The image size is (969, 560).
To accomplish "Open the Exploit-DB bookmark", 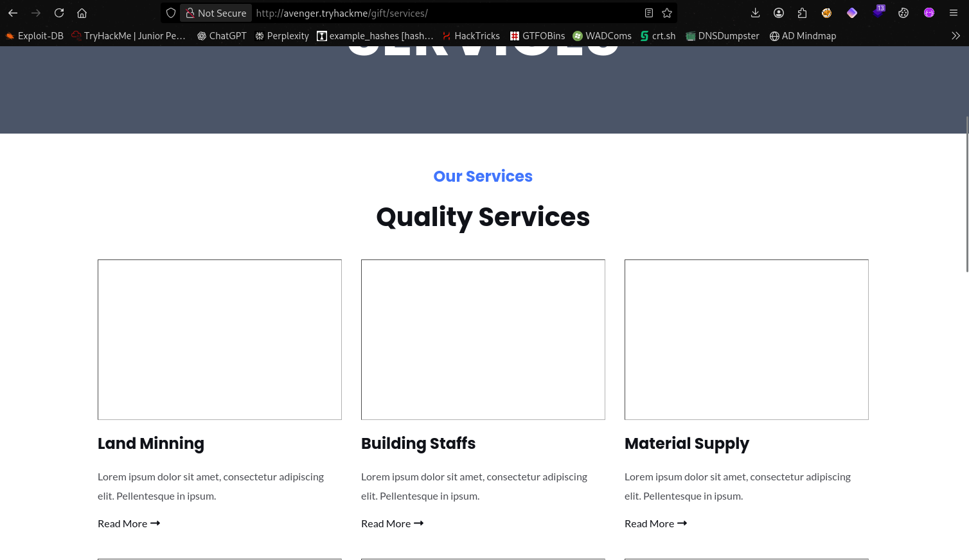I will 35,36.
